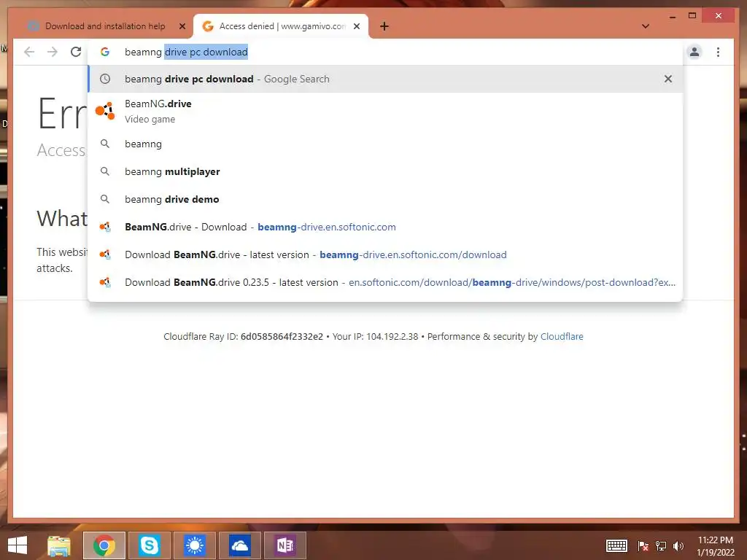Minimize the Chrome window
This screenshot has width=747, height=560.
coord(672,16)
